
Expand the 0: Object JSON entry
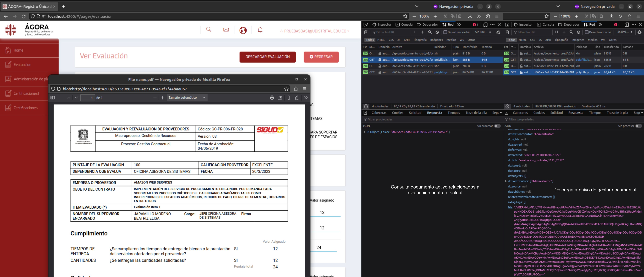click(x=365, y=132)
